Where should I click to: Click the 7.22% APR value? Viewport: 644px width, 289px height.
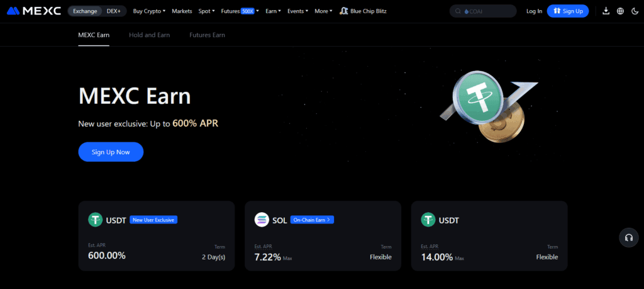(268, 258)
